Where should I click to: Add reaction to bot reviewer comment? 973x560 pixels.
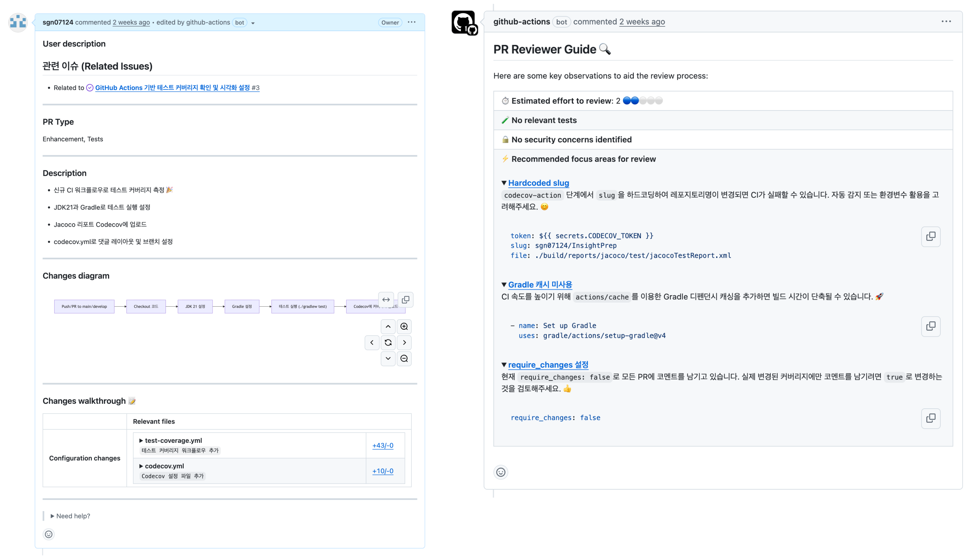pos(501,472)
